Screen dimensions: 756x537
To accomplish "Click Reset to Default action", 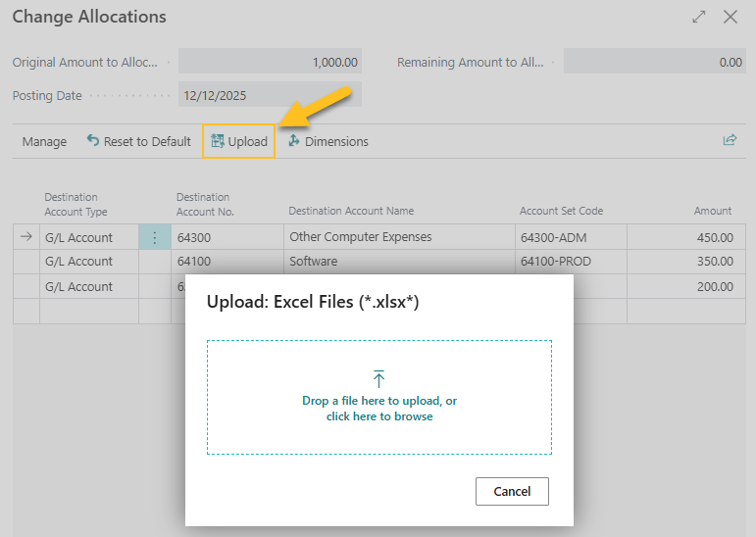I will [x=138, y=141].
